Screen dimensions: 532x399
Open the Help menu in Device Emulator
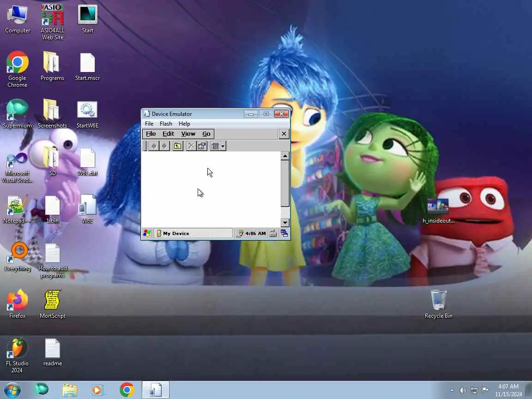(184, 123)
